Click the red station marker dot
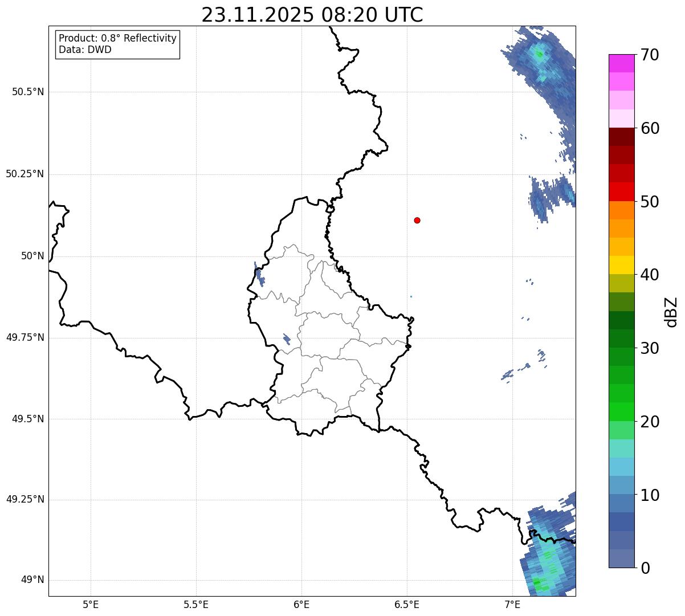The height and width of the screenshot is (616, 685). point(417,220)
